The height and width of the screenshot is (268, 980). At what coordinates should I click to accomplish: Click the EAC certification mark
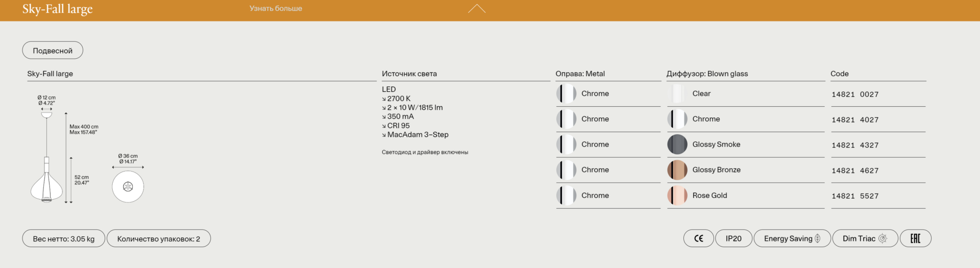pos(915,238)
